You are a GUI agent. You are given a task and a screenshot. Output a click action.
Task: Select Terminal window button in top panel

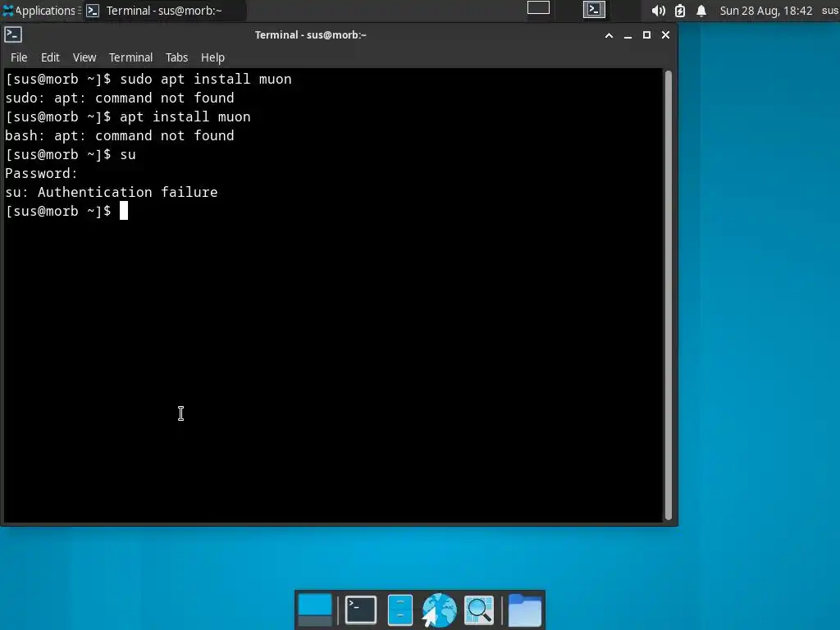pyautogui.click(x=163, y=11)
